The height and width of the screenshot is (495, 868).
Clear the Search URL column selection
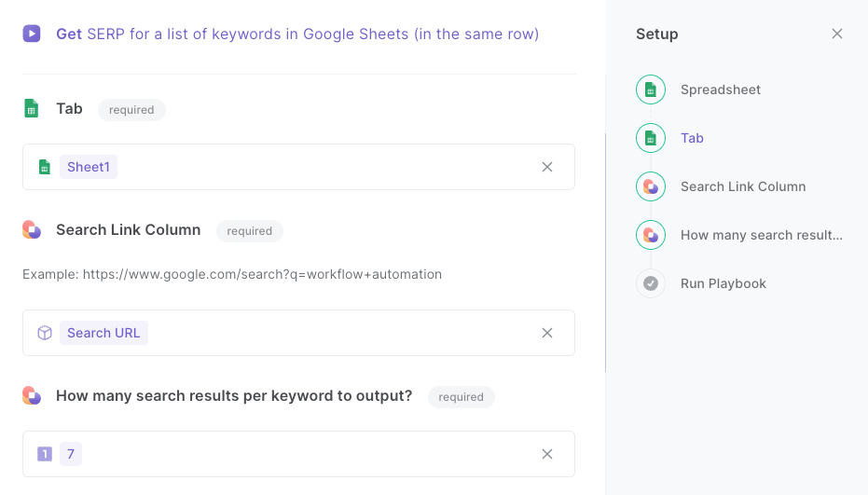(547, 333)
